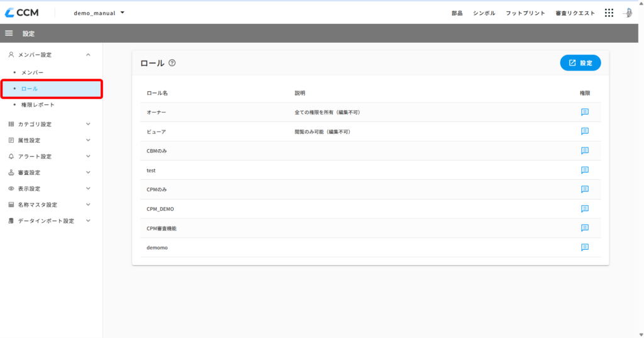The height and width of the screenshot is (338, 644).
Task: Open permissions icon for CPMのみ row
Action: tap(585, 189)
